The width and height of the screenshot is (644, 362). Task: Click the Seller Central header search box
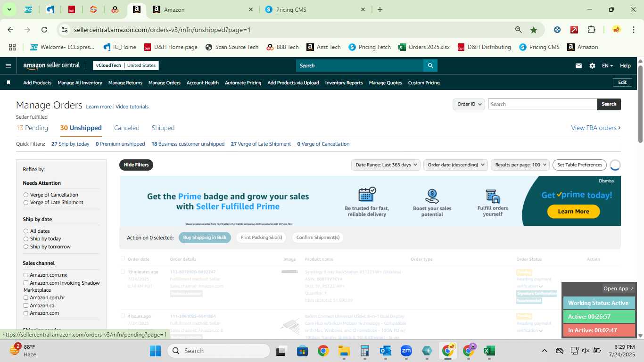pyautogui.click(x=359, y=66)
